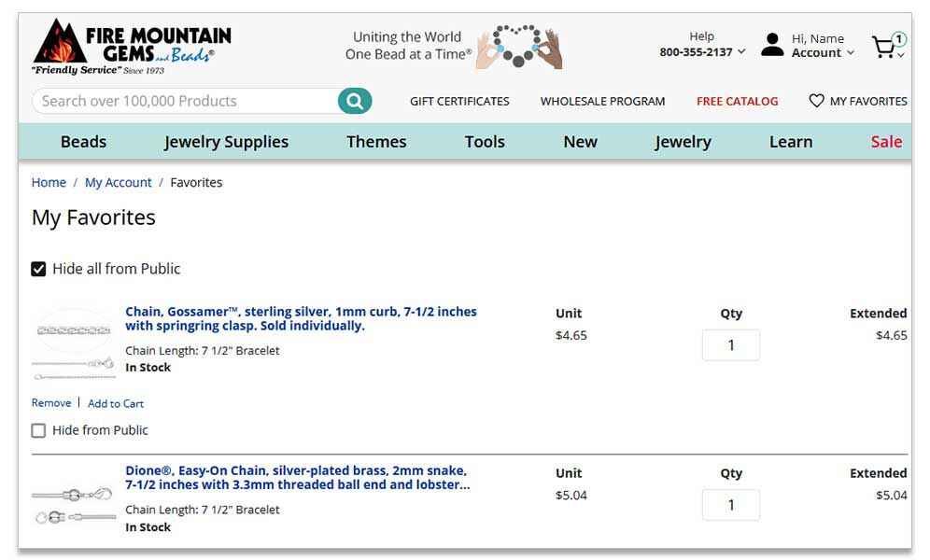Click the My Favorites heart icon
The height and width of the screenshot is (560, 930).
coord(816,101)
